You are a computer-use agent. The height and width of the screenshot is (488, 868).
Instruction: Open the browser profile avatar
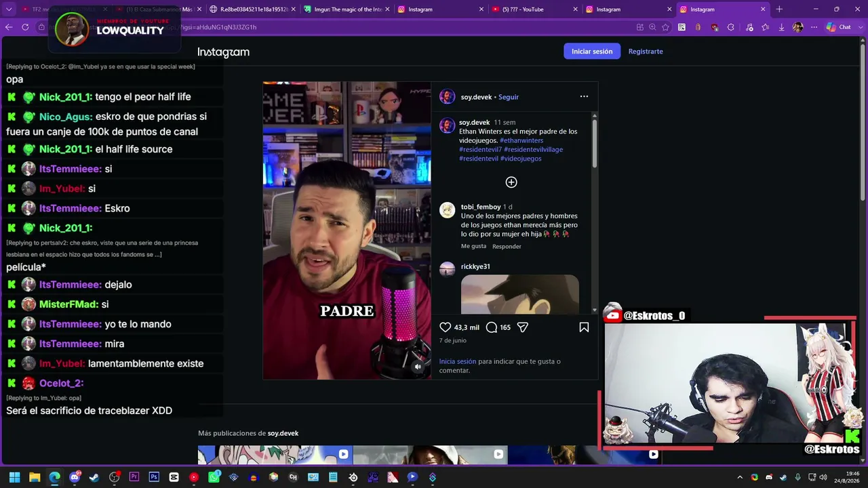798,27
